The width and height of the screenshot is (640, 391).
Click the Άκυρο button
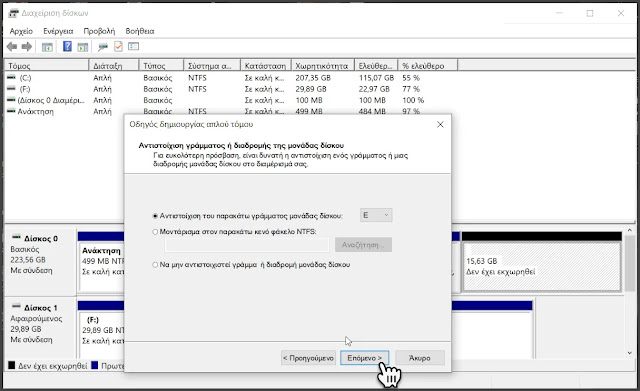(420, 358)
